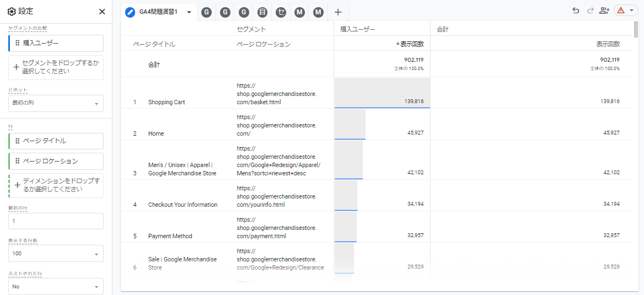Grab the 購入ユーザー segment drag handle
This screenshot has height=295, width=644.
17,42
